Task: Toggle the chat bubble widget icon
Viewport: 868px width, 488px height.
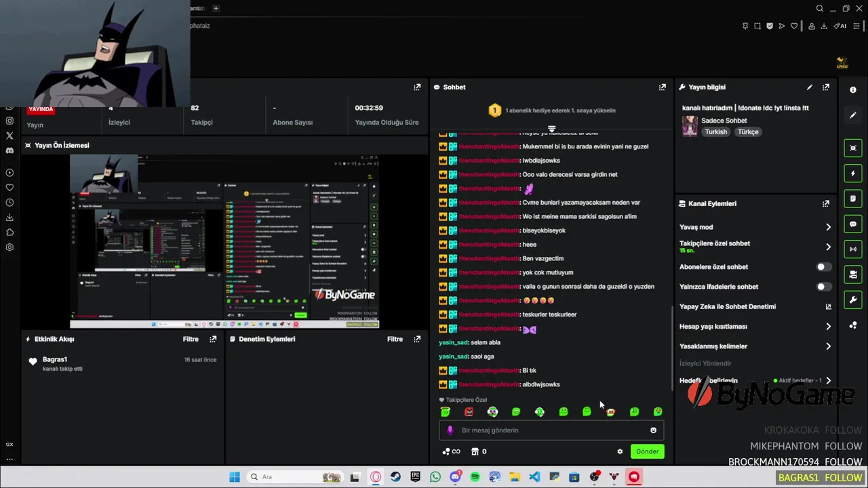Action: click(x=853, y=224)
